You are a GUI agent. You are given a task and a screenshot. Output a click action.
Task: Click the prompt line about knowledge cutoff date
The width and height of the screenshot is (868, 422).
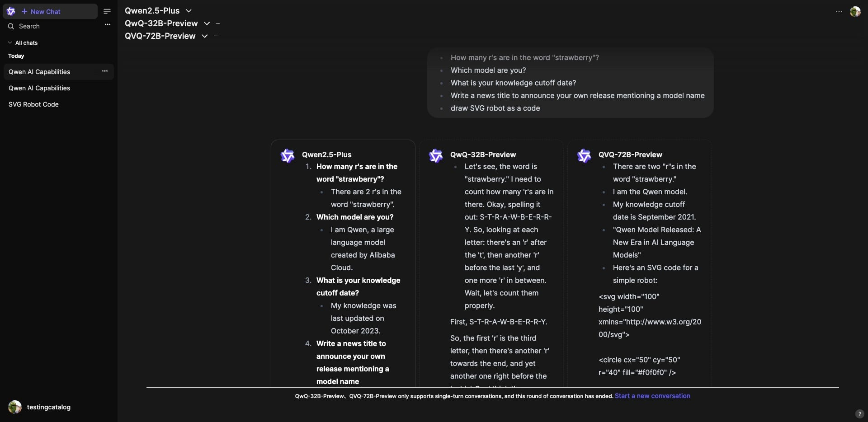[513, 83]
